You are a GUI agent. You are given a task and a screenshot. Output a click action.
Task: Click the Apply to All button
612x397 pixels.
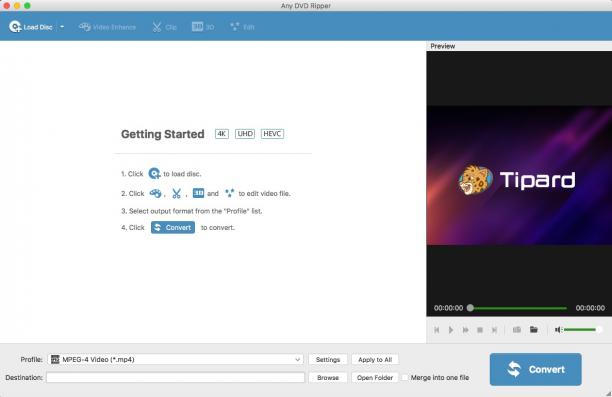[x=375, y=360]
